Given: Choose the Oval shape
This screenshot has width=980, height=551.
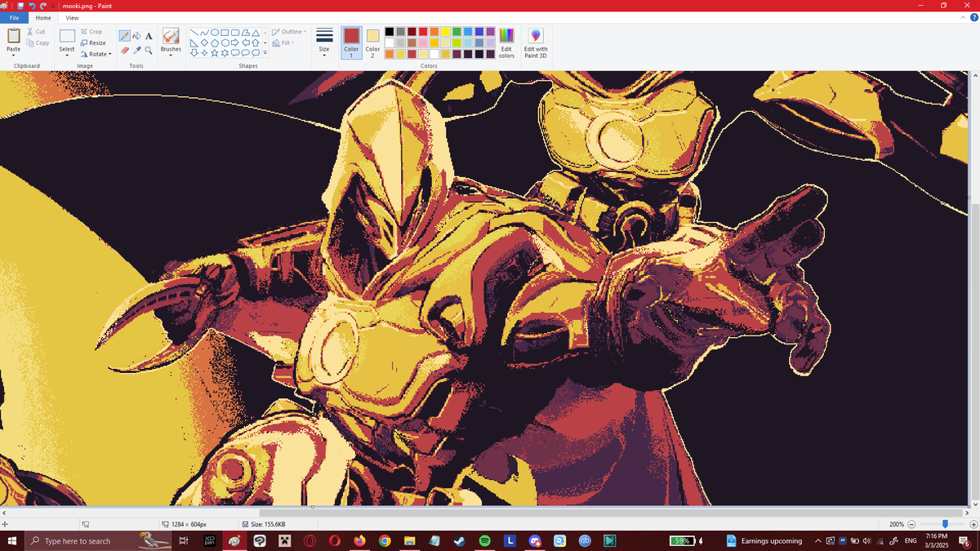Looking at the screenshot, I should [215, 33].
